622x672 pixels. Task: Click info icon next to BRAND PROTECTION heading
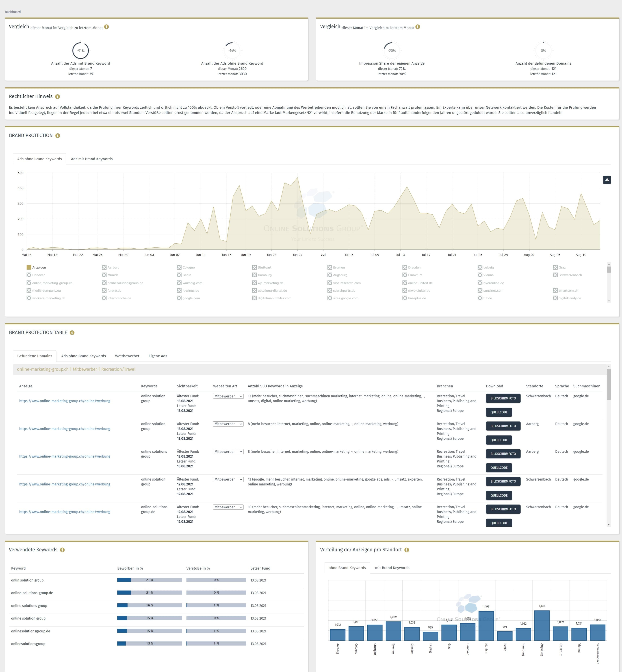click(x=58, y=136)
